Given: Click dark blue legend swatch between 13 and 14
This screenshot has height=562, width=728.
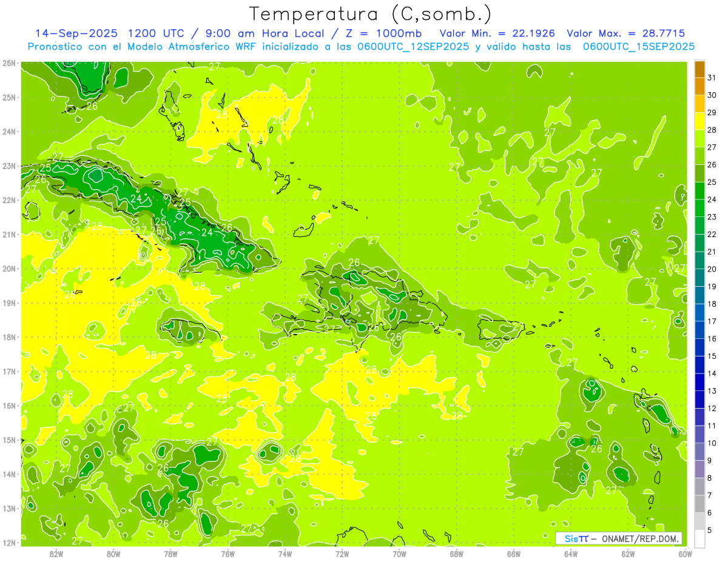Looking at the screenshot, I should click(699, 382).
